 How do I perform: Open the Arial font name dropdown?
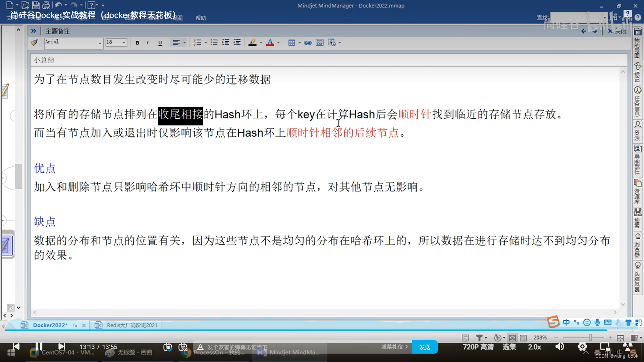click(100, 43)
